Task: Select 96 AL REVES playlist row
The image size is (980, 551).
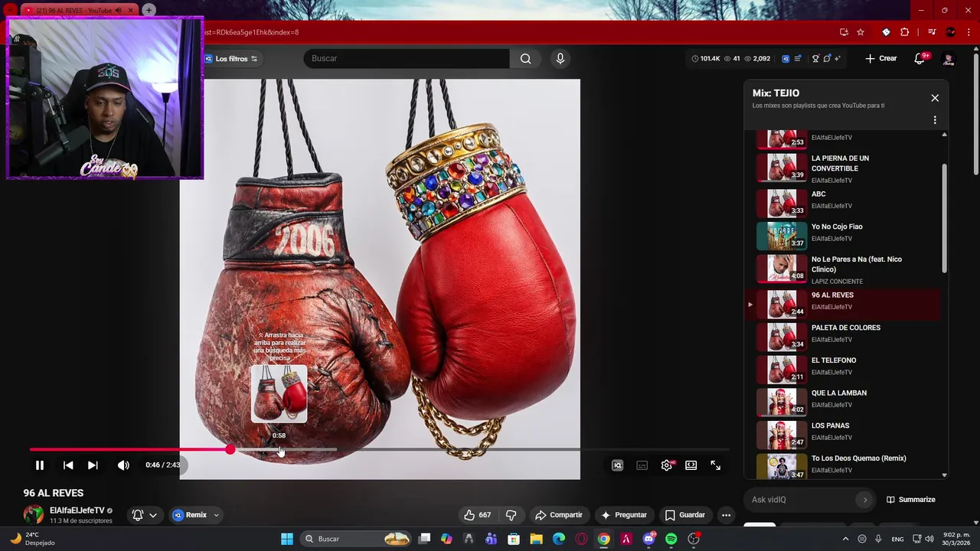Action: (x=843, y=304)
